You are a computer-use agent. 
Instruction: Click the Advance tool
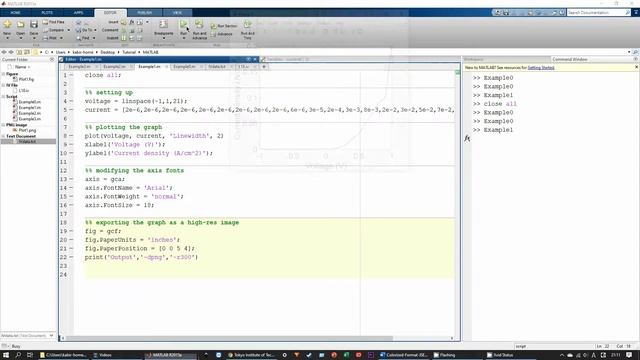pyautogui.click(x=222, y=34)
